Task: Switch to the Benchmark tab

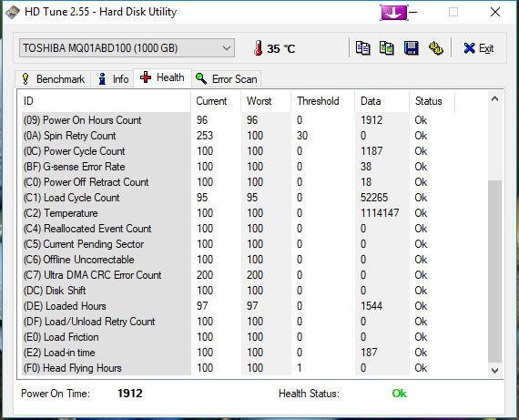Action: coord(54,79)
